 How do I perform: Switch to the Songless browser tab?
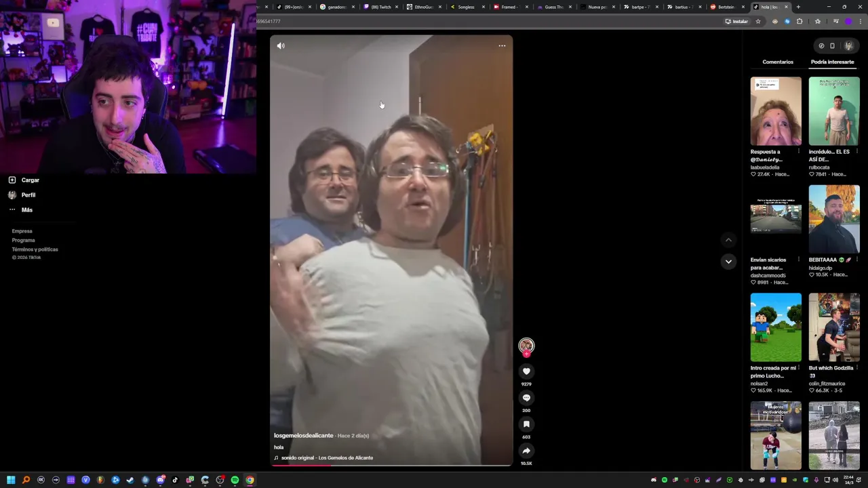tap(466, 7)
